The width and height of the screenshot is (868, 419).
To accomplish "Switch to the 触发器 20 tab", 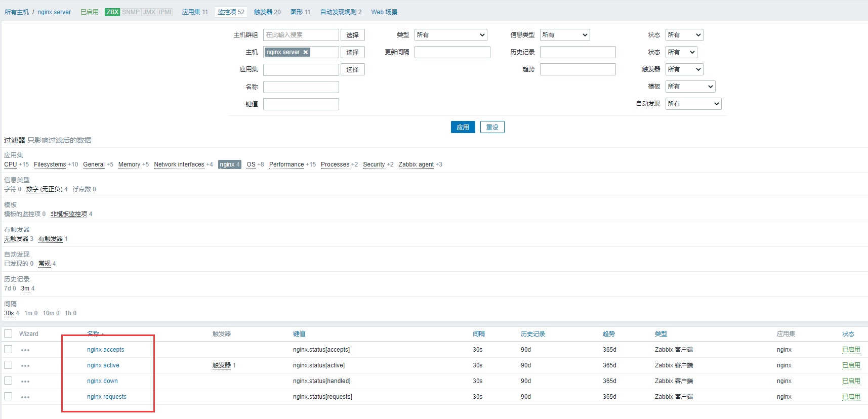I will (x=267, y=12).
